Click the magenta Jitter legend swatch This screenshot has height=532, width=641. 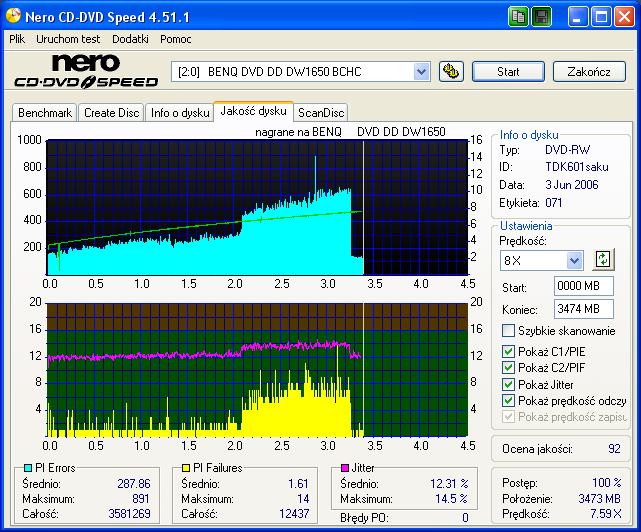(345, 468)
